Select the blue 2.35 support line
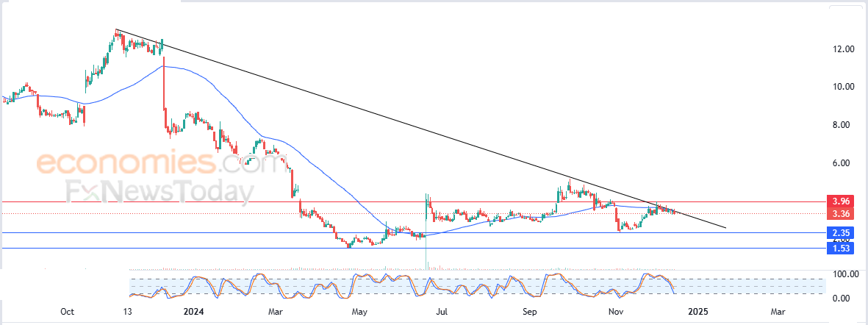 click(x=412, y=232)
